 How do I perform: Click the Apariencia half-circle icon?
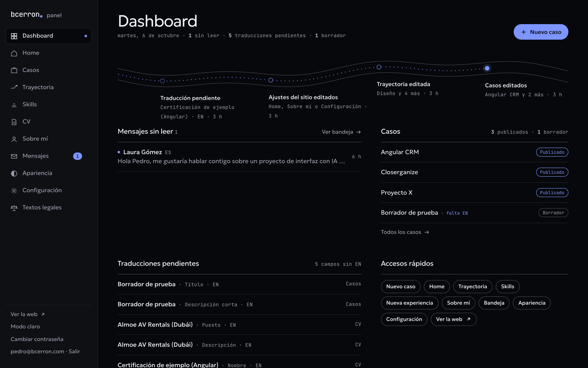tap(14, 173)
